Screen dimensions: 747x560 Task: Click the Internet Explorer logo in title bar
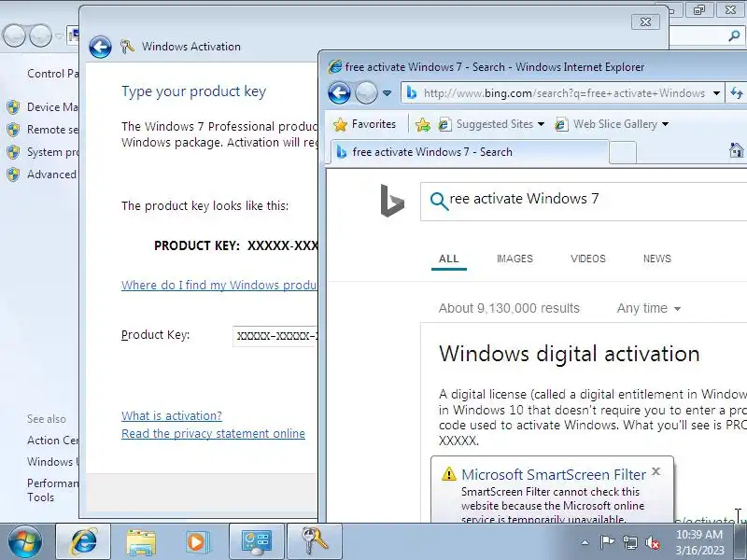tap(335, 67)
